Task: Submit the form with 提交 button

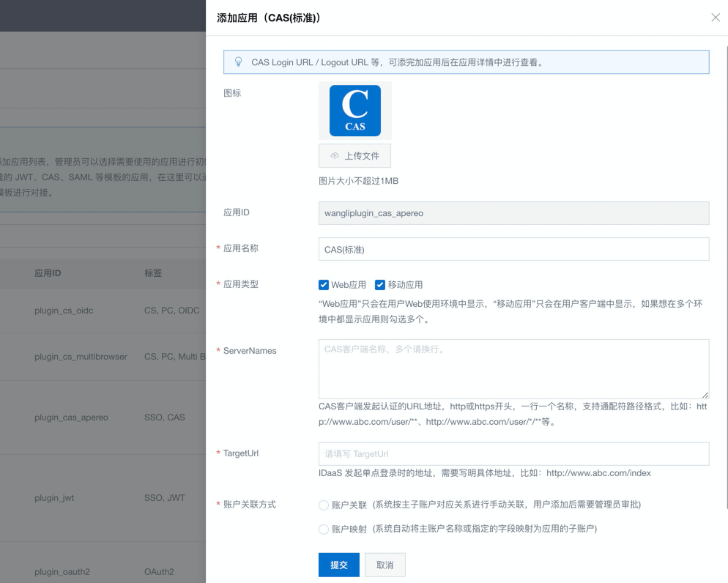Action: tap(338, 565)
